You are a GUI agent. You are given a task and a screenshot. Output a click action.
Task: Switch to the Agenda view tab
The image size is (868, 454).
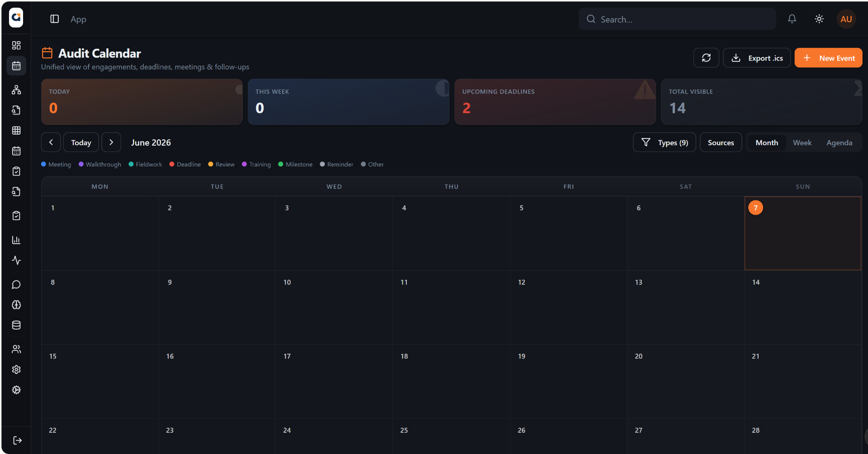coord(839,142)
